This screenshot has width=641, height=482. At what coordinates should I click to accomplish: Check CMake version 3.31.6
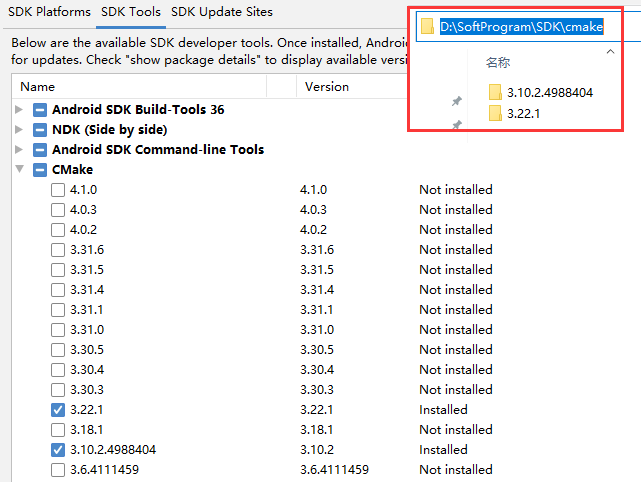click(58, 250)
